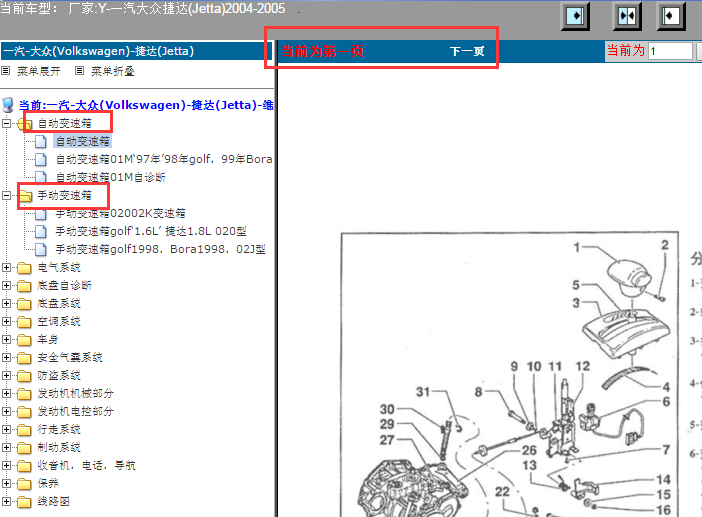Expand the 发动机电控部分 folder

(6, 411)
